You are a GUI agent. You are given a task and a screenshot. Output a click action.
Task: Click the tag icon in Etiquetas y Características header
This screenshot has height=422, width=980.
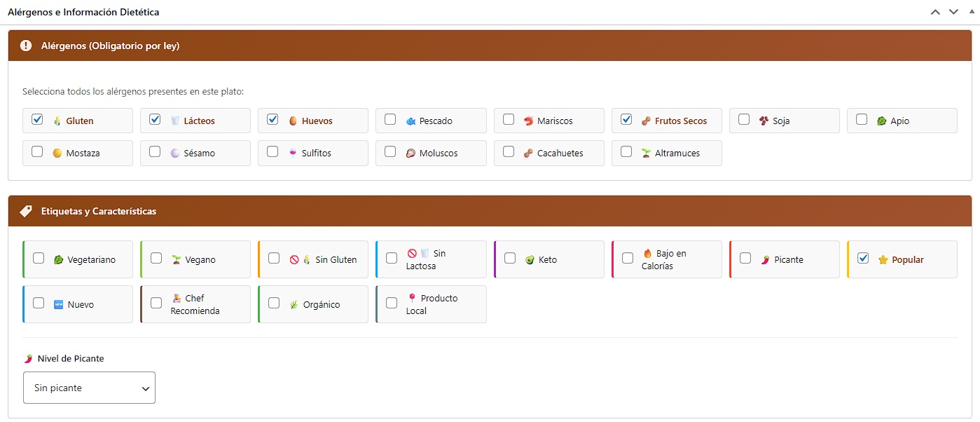(x=25, y=210)
